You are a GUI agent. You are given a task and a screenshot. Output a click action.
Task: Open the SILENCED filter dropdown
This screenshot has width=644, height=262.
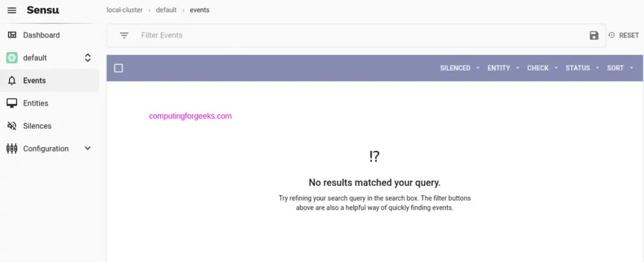(x=460, y=68)
